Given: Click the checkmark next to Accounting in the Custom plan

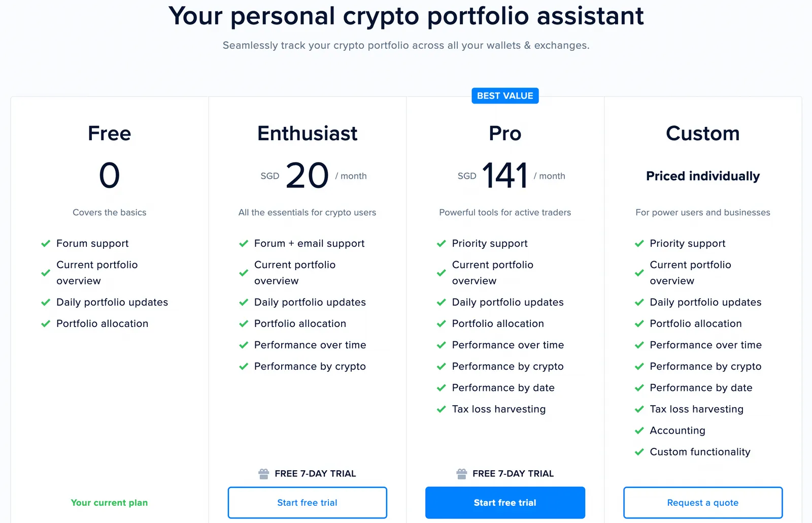Looking at the screenshot, I should (x=639, y=431).
